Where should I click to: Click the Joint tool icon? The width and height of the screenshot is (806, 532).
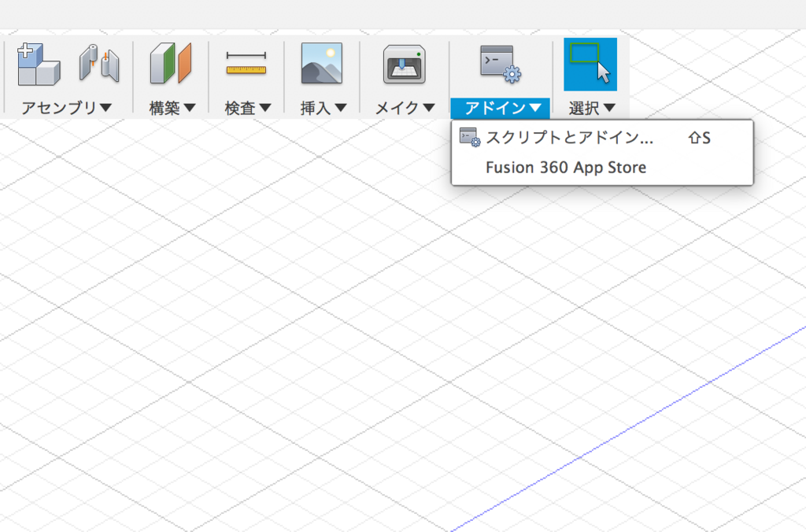[x=99, y=64]
